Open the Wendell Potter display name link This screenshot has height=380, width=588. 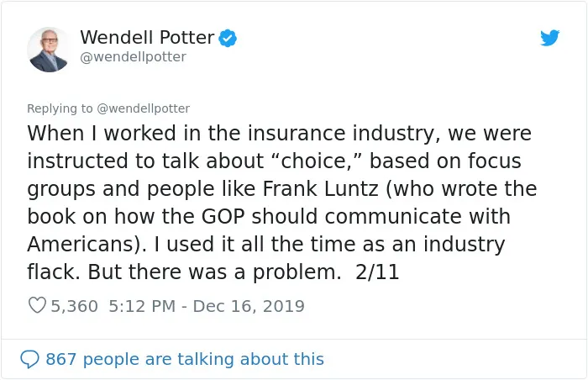pos(147,38)
